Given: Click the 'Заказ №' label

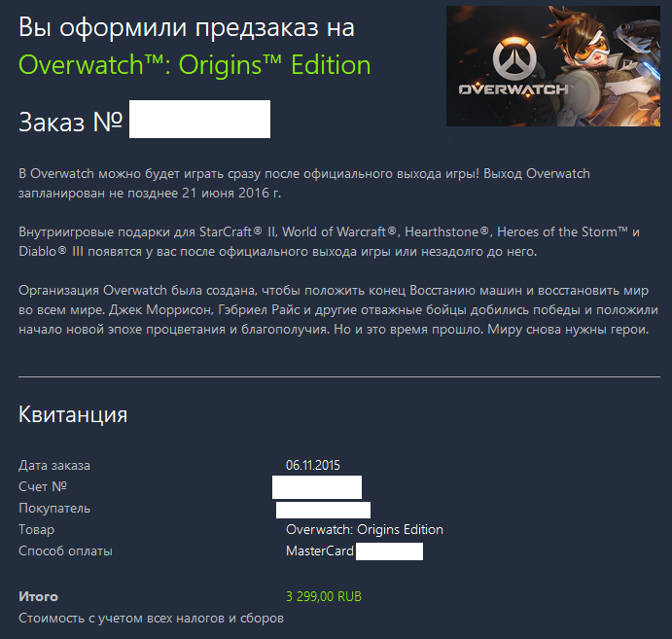Looking at the screenshot, I should [x=71, y=122].
